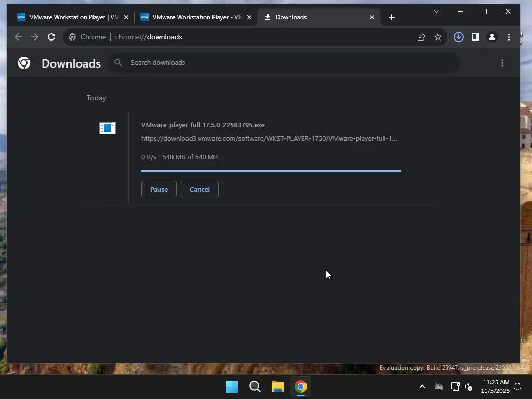Bookmark this page with the star icon
532x399 pixels.
tap(437, 37)
